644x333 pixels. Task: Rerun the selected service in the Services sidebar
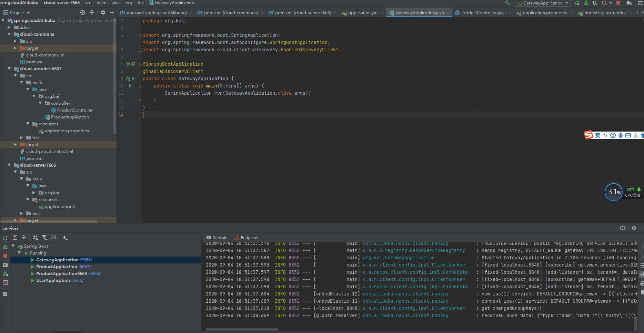pyautogui.click(x=5, y=238)
